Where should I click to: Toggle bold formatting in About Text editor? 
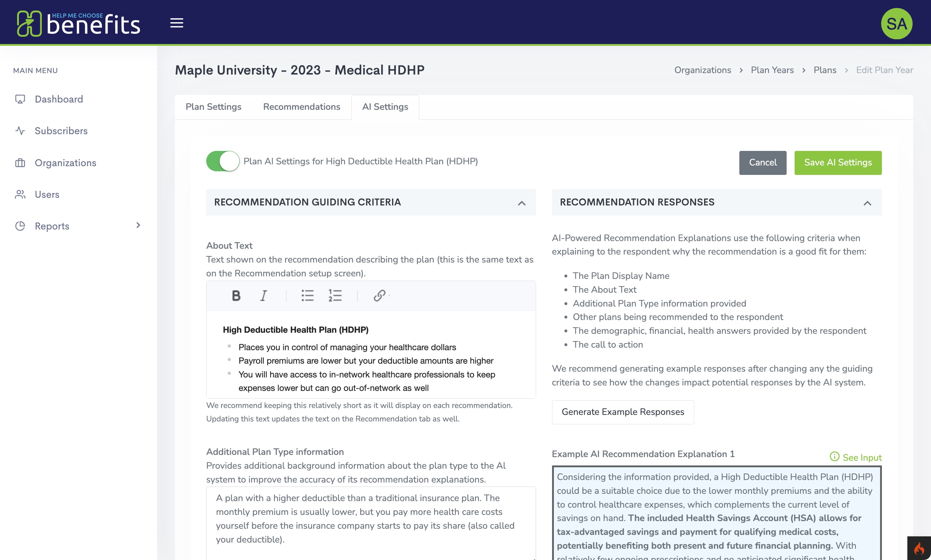click(236, 296)
